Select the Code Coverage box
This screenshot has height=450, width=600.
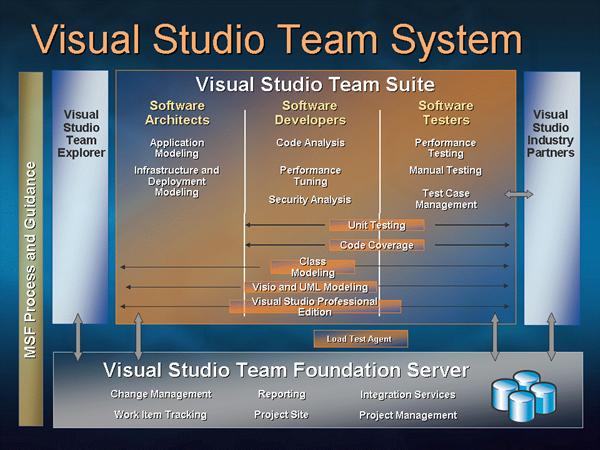tap(376, 245)
